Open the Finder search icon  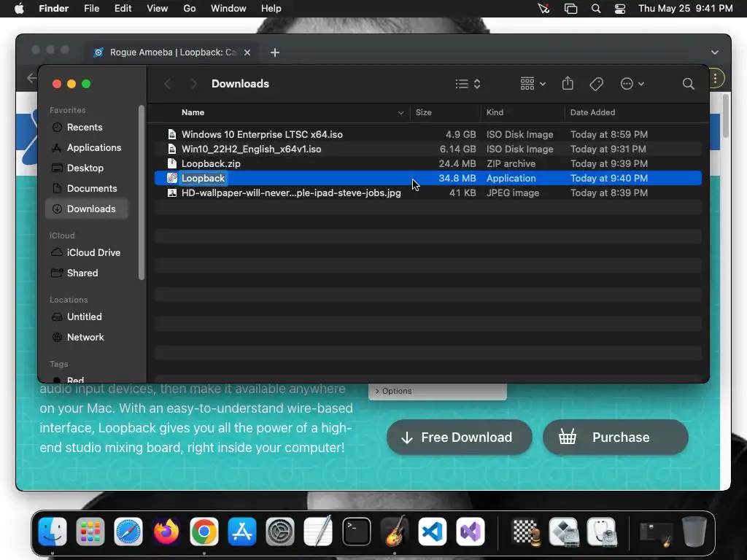pyautogui.click(x=688, y=84)
